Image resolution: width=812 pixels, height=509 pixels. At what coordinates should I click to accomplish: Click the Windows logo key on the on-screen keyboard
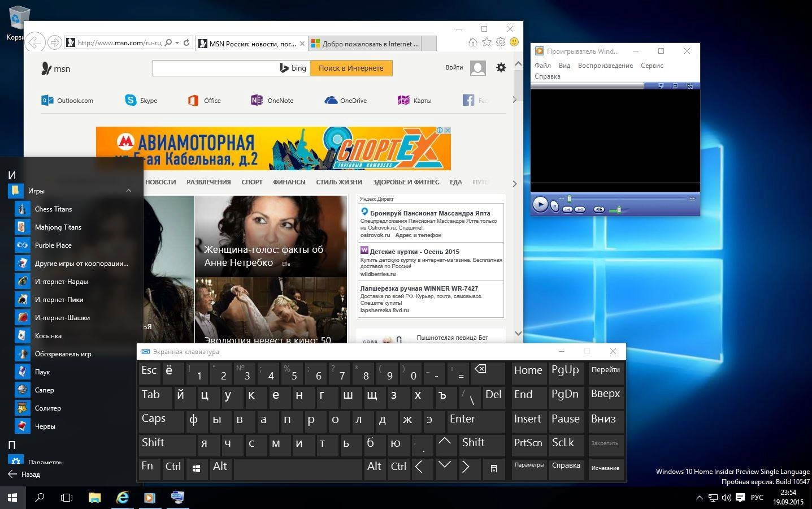click(x=197, y=468)
